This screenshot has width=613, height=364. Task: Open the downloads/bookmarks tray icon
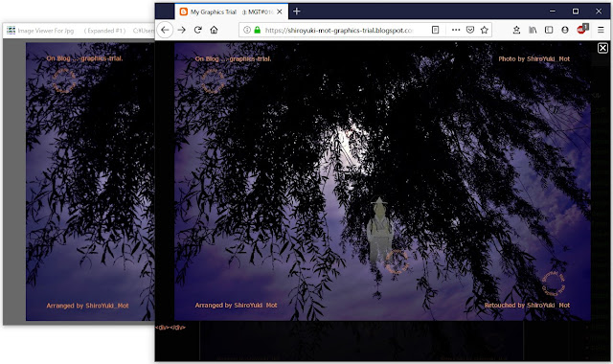(x=516, y=30)
